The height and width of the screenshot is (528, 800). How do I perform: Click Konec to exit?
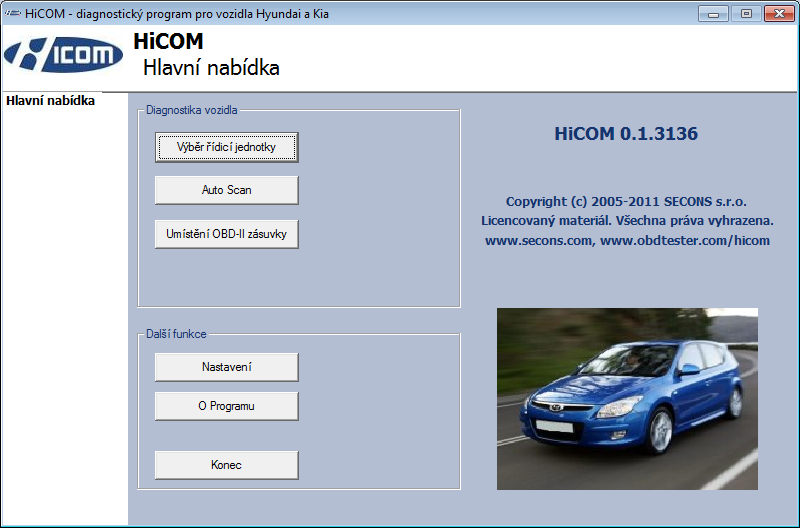click(x=227, y=465)
